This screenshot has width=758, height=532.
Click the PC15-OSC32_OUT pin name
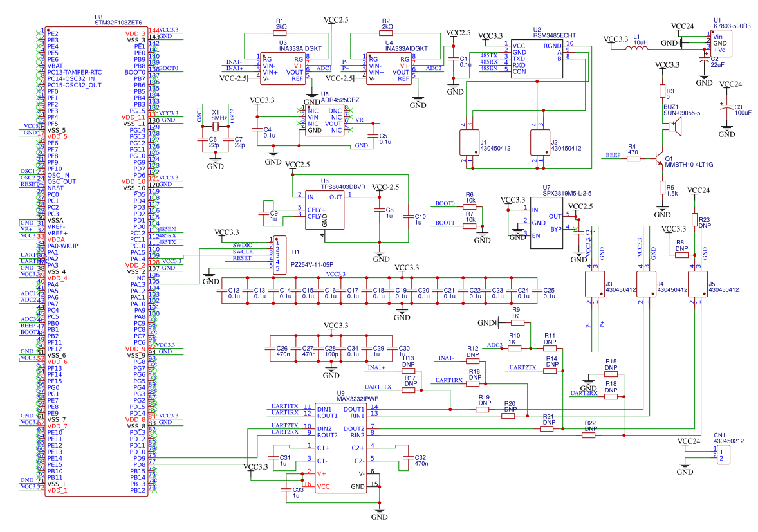(75, 85)
